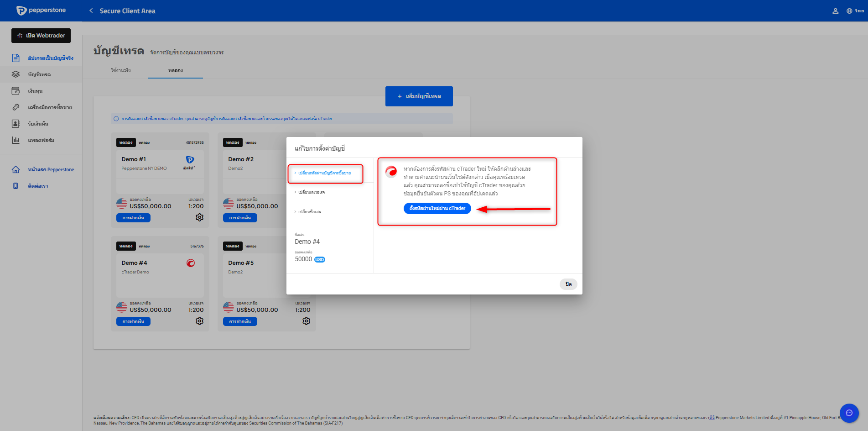Click the home icon for หน้าแรก Pepperstone

[16, 169]
